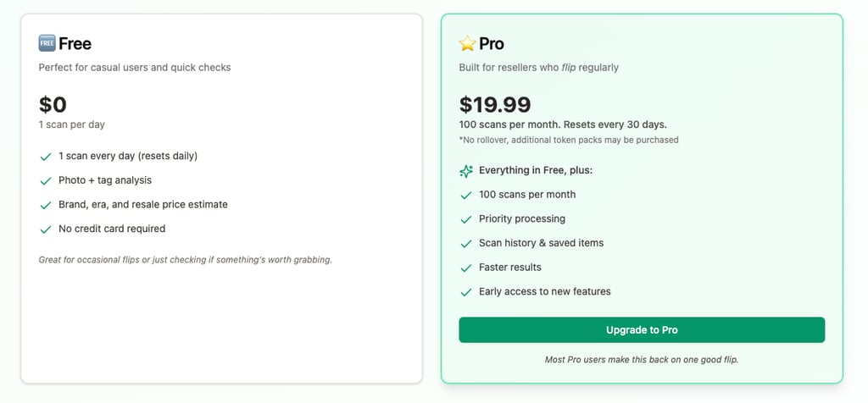Click the FREE badge icon
This screenshot has width=868, height=403.
click(x=47, y=43)
